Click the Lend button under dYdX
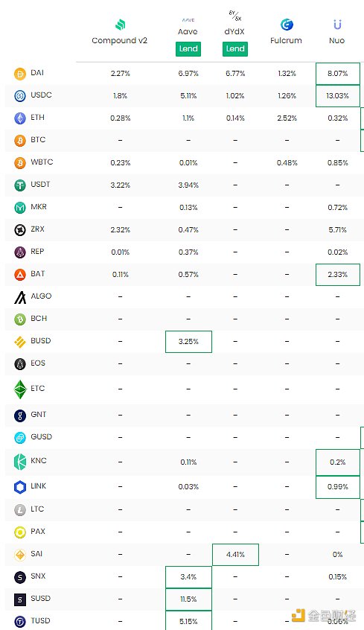The width and height of the screenshot is (364, 630). pos(235,49)
